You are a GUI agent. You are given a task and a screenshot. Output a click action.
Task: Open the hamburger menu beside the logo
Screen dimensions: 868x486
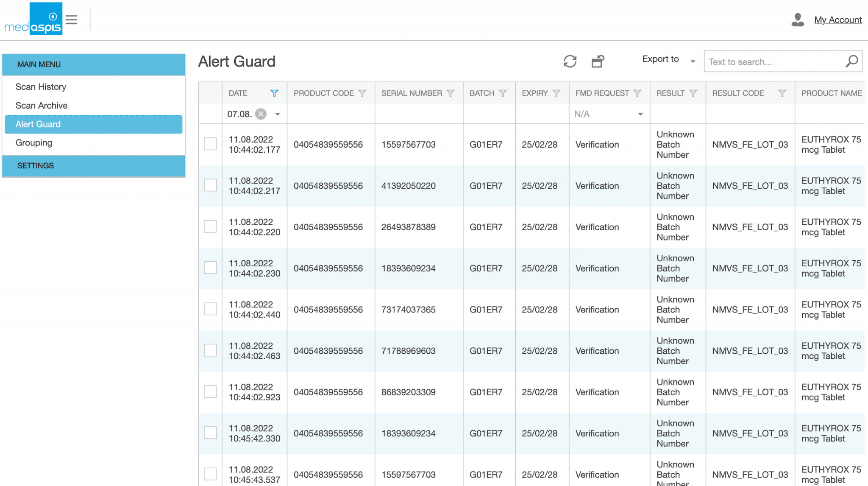(72, 20)
